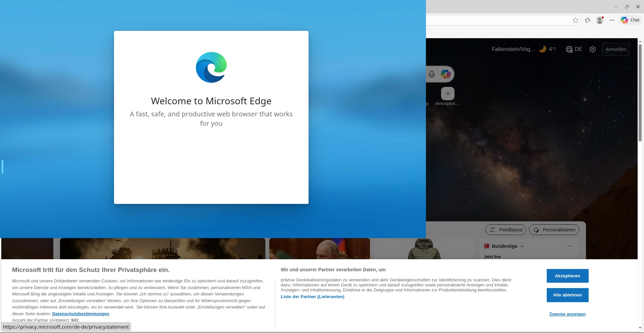Viewport: 644px width, 333px height.
Task: Open the favorites list icon in toolbar
Action: (588, 20)
